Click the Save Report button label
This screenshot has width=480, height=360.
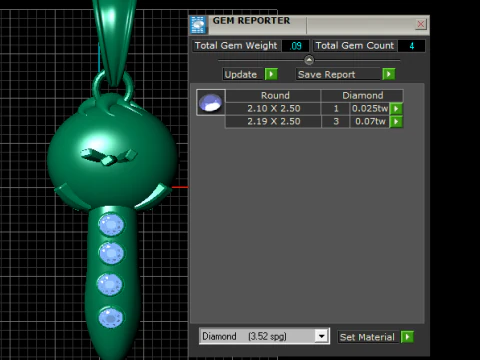(338, 74)
